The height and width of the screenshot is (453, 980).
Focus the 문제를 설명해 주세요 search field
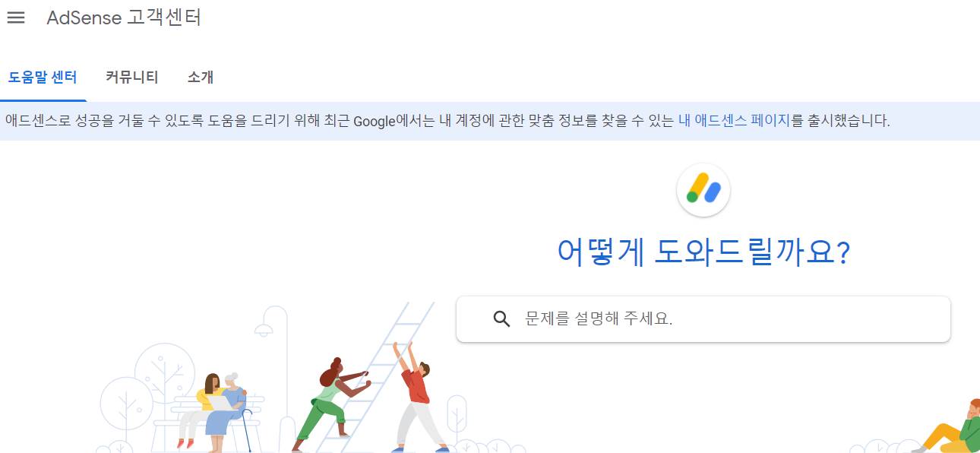tap(703, 318)
